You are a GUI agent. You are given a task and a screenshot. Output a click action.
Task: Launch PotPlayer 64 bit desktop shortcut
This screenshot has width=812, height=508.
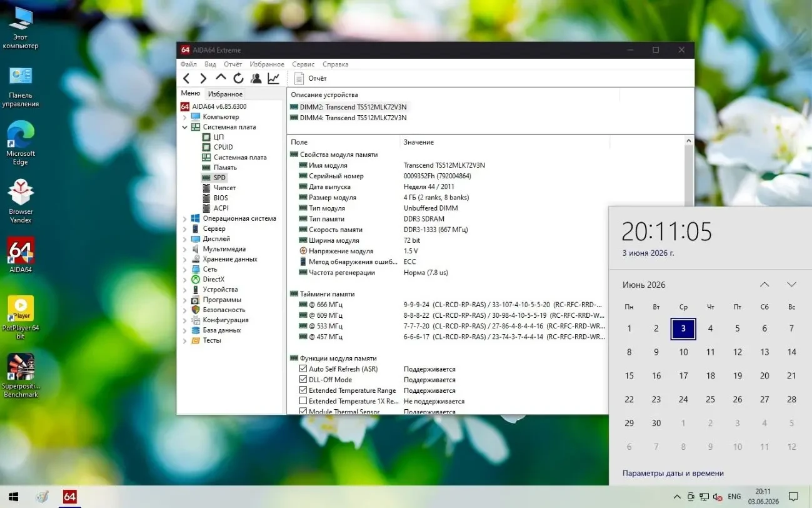21,318
